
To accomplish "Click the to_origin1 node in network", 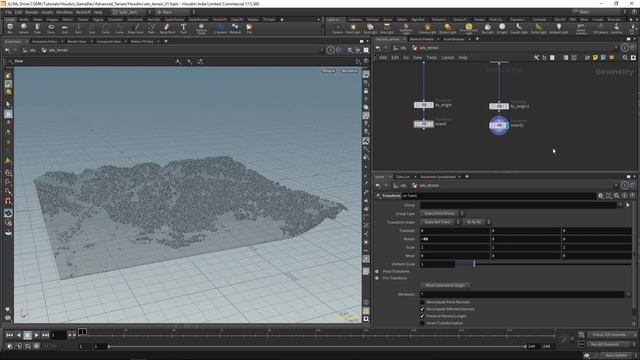I will coord(499,106).
